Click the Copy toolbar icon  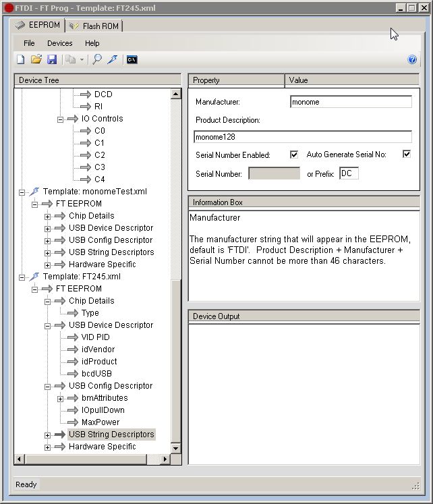tap(70, 59)
